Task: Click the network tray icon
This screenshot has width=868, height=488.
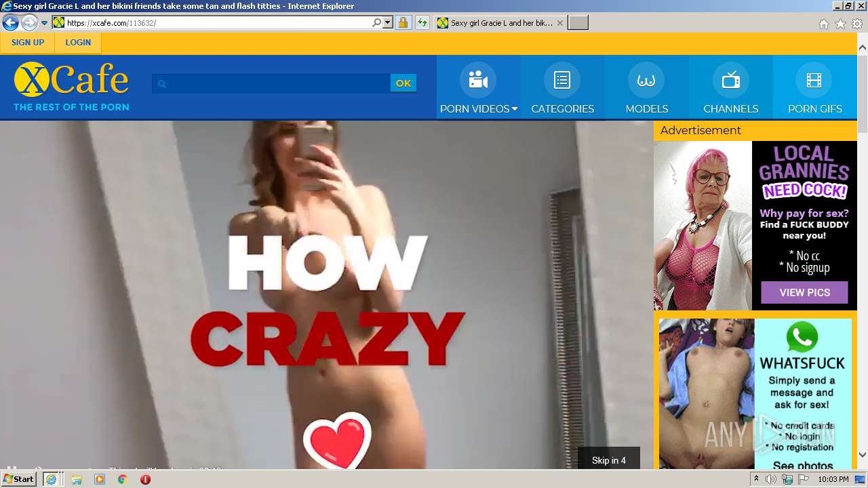Action: click(787, 479)
